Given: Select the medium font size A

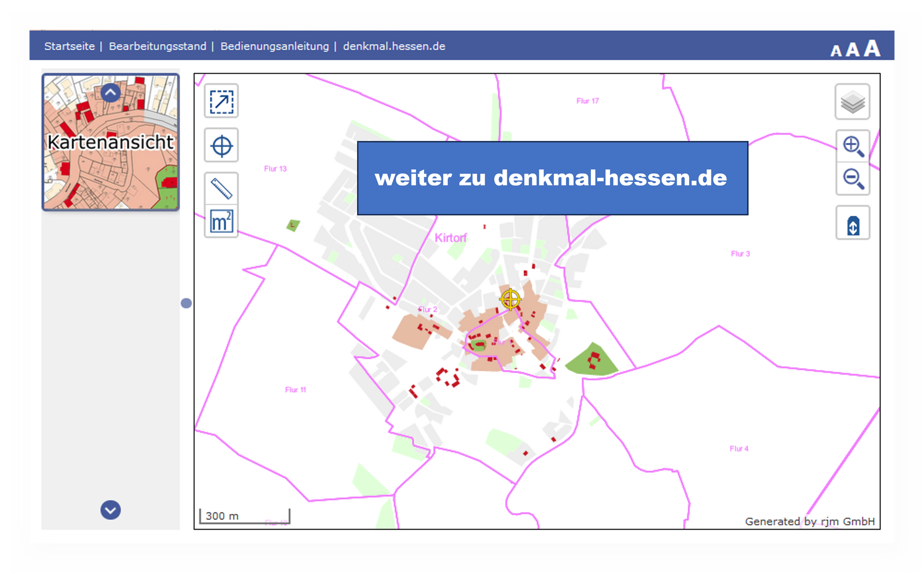Looking at the screenshot, I should click(x=852, y=50).
